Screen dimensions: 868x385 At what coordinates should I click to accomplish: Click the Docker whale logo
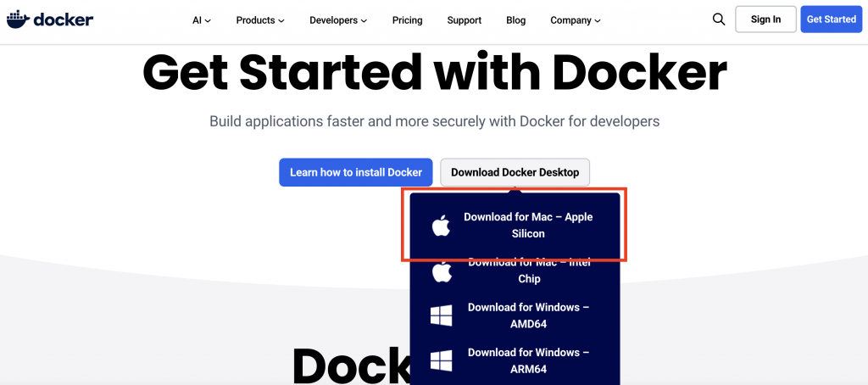50,20
